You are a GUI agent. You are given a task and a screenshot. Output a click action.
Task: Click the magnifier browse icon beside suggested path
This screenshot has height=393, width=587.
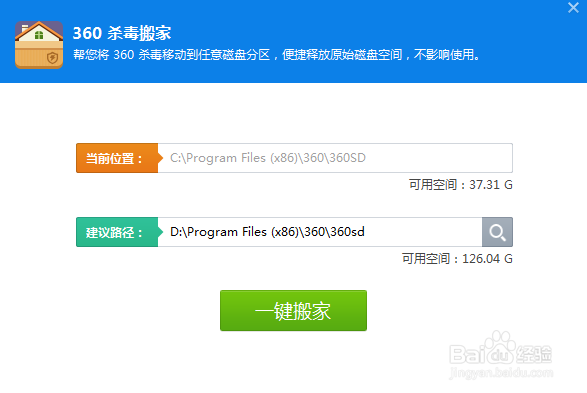point(497,232)
